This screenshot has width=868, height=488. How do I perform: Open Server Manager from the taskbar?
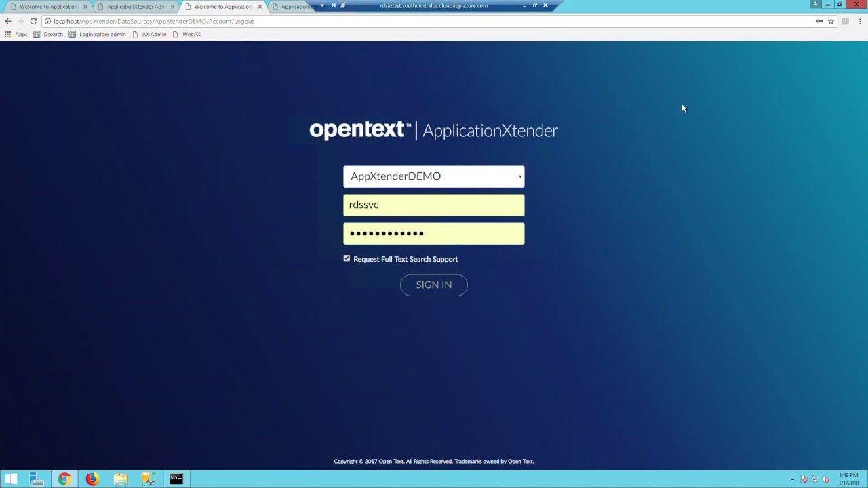tap(37, 479)
